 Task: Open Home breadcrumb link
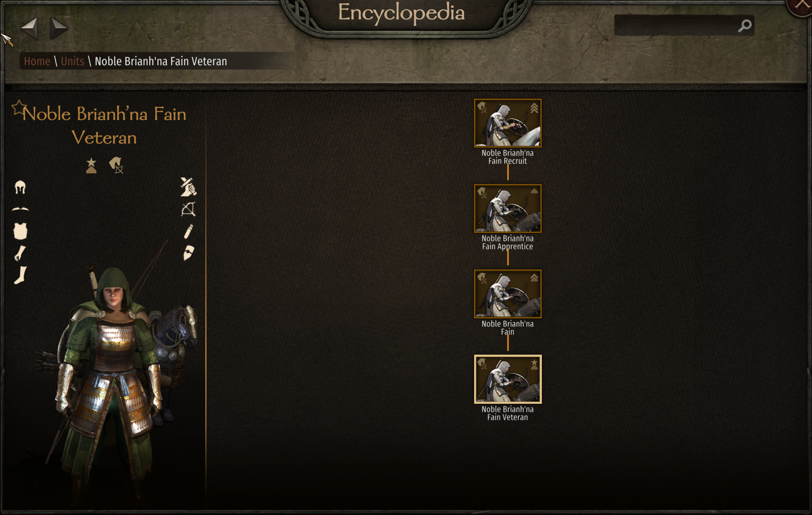click(x=37, y=61)
